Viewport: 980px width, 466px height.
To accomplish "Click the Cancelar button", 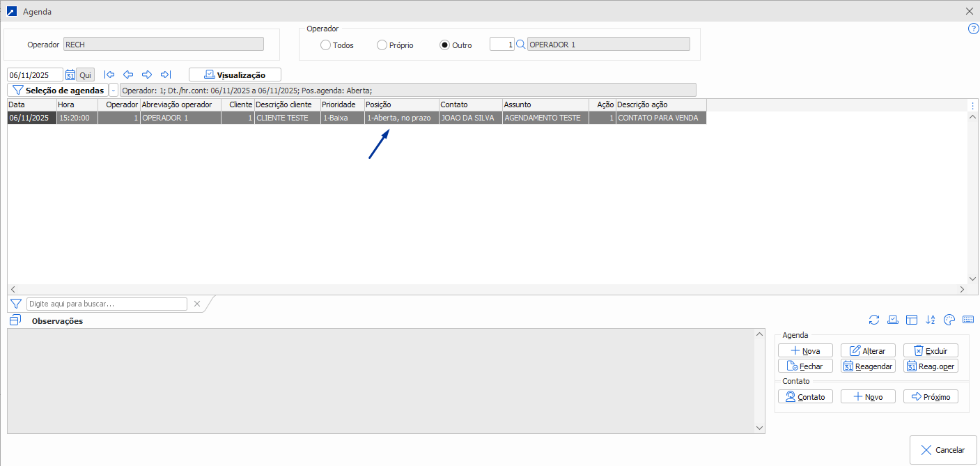I will (943, 450).
